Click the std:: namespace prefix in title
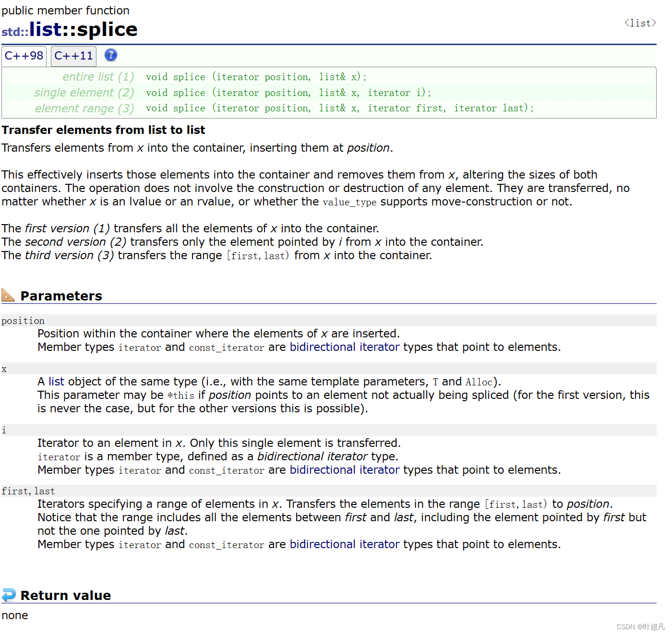 click(x=15, y=32)
